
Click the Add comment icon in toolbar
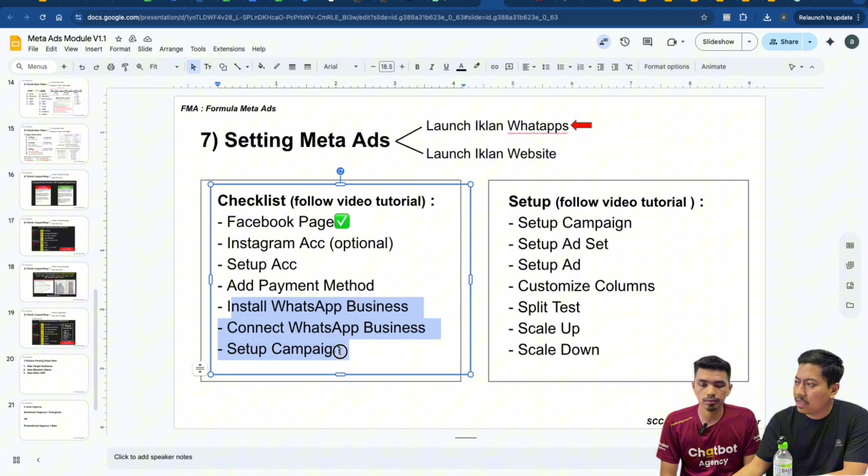[x=509, y=67]
